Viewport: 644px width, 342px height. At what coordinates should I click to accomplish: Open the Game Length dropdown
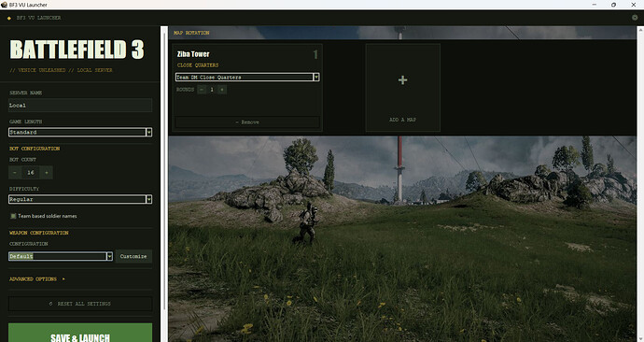(80, 133)
